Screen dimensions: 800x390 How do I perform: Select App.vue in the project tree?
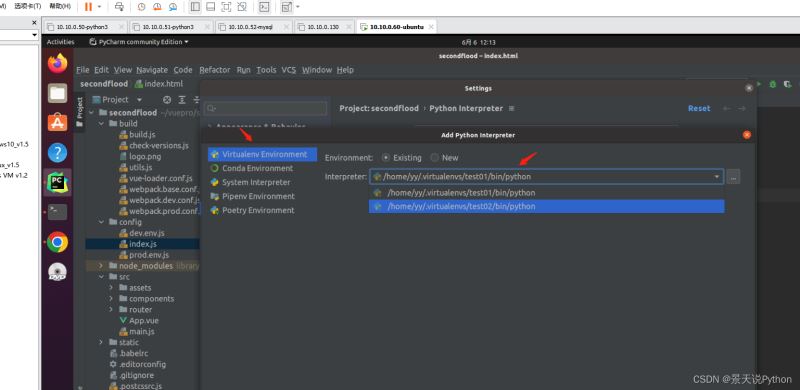tap(144, 321)
